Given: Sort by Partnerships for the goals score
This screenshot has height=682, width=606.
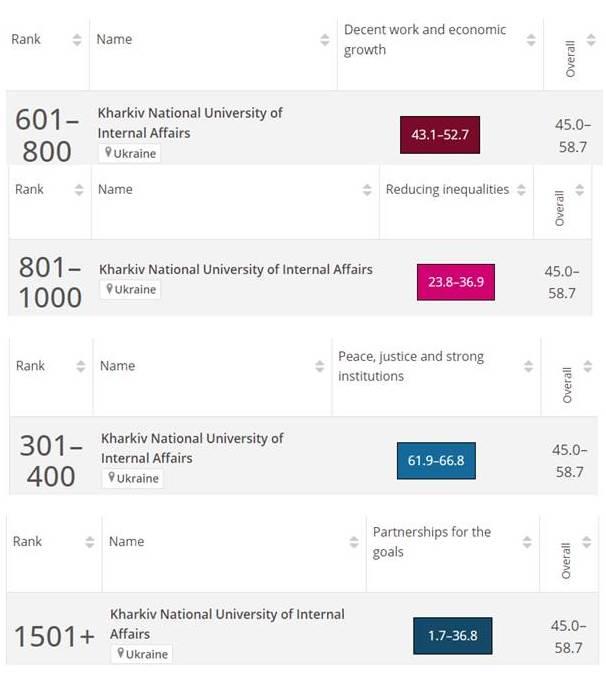Looking at the screenshot, I should click(x=528, y=542).
